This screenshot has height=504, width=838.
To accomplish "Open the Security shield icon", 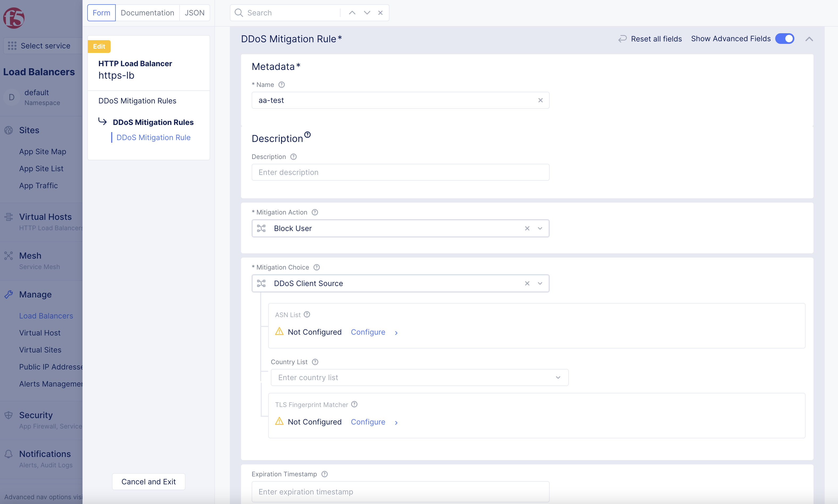I will [x=9, y=415].
